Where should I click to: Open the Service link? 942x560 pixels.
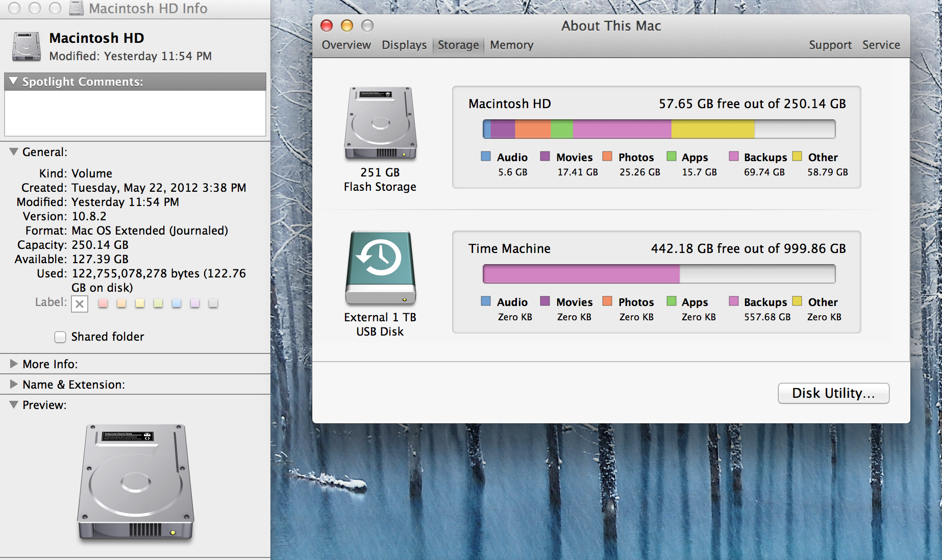881,45
